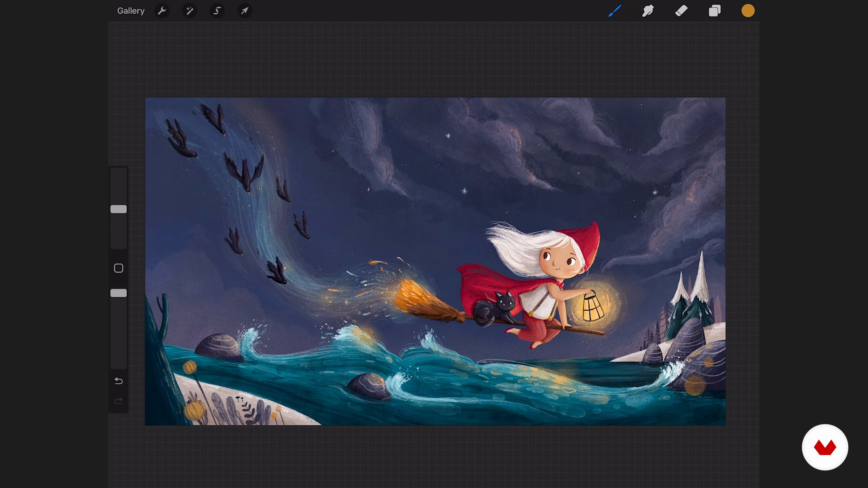Image resolution: width=868 pixels, height=488 pixels.
Task: Select the Brush tool
Action: click(x=615, y=11)
